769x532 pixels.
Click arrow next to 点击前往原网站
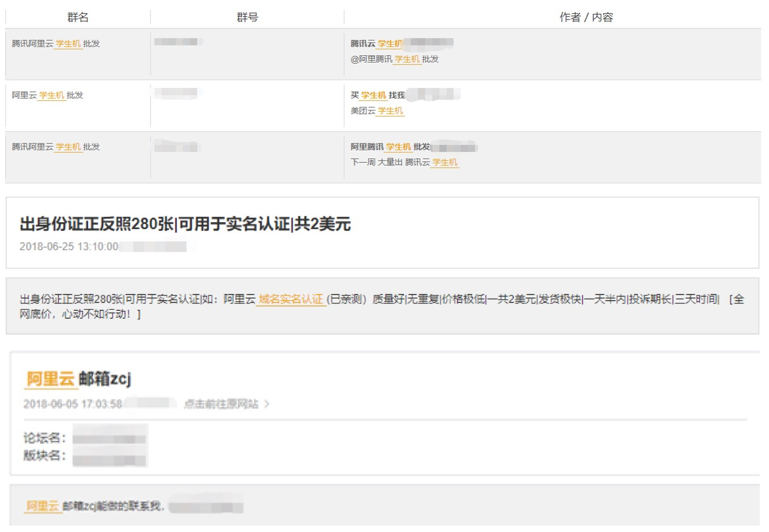[267, 404]
